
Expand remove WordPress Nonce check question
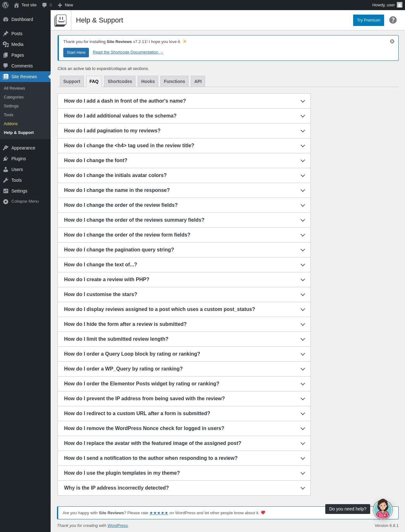coord(184,428)
